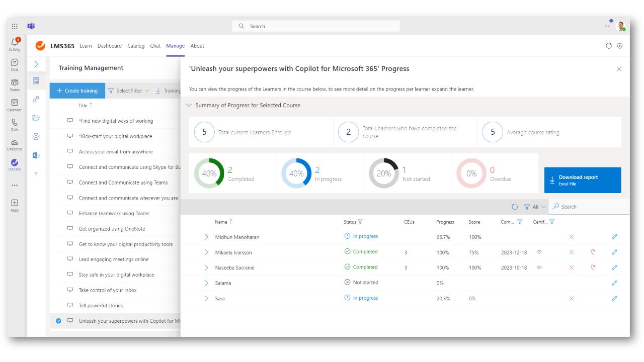This screenshot has width=644, height=362.
Task: Edit Midhun Manoharan's progress with pencil icon
Action: click(614, 237)
